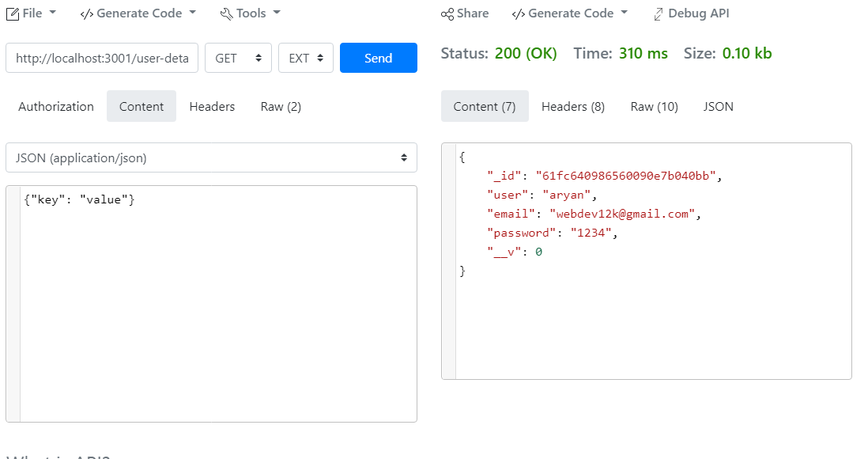Image resolution: width=868 pixels, height=459 pixels.
Task: Click the Generate Code angle-brackets icon
Action: 85,13
